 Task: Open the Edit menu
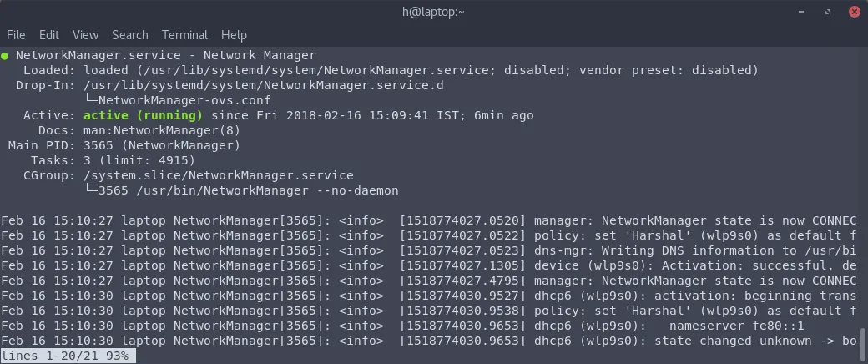49,35
